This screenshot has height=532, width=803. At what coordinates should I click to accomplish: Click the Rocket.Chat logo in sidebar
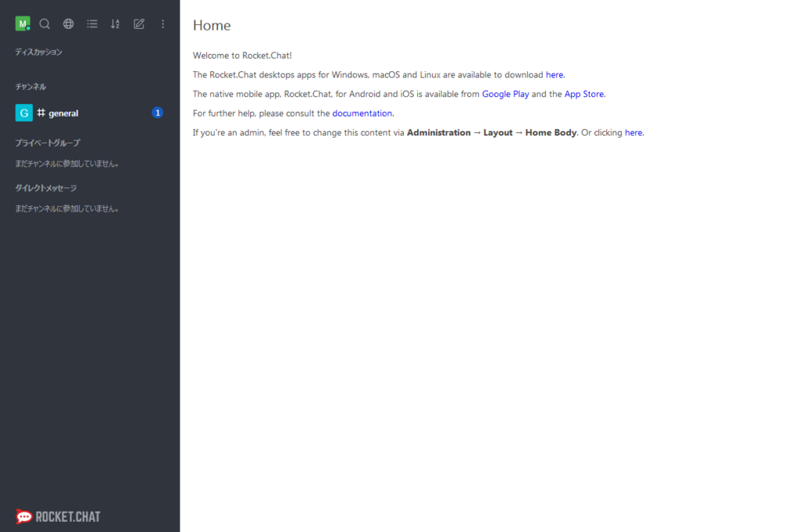pos(58,517)
